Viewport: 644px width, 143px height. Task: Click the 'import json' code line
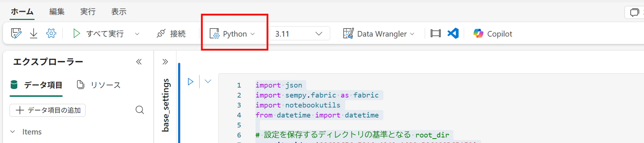click(x=279, y=85)
